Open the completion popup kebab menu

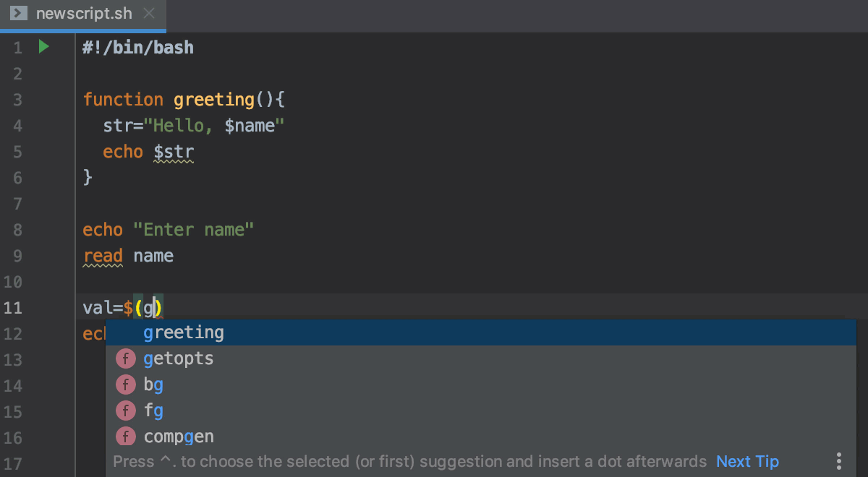tap(838, 460)
